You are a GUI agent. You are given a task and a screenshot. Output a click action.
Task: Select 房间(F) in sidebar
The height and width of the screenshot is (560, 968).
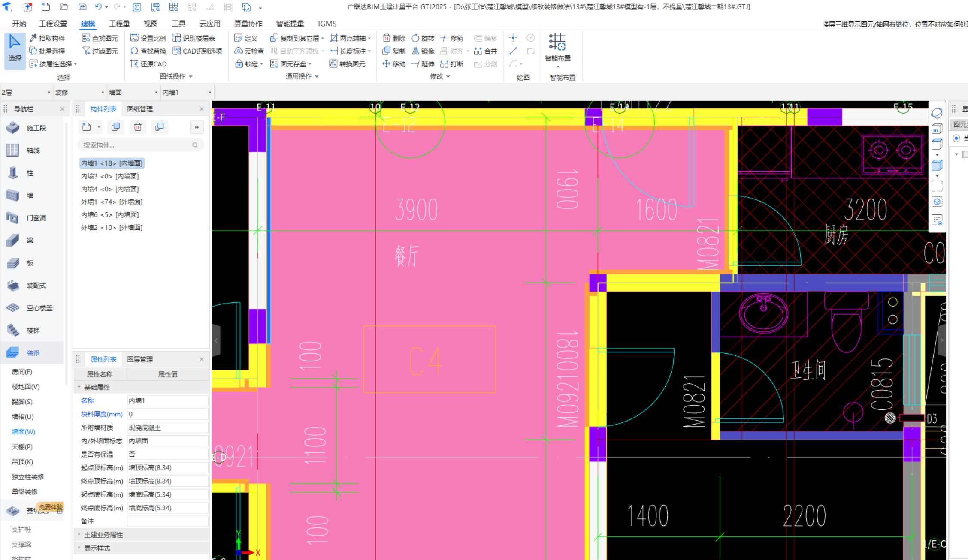tap(22, 372)
